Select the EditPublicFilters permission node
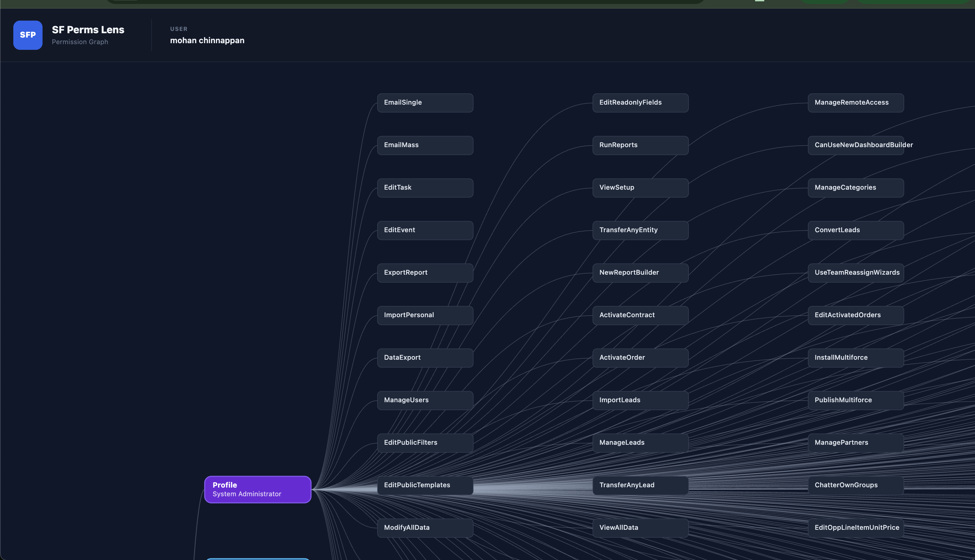975x560 pixels. pyautogui.click(x=425, y=443)
